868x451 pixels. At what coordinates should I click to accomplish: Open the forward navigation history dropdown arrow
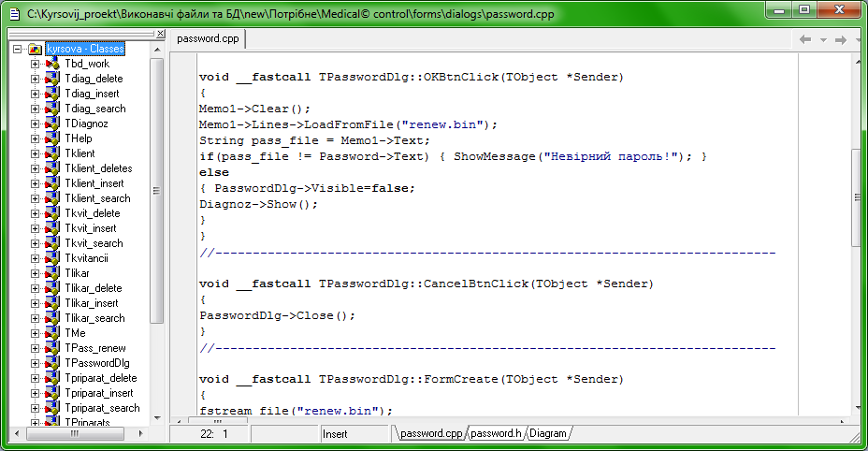coord(857,40)
